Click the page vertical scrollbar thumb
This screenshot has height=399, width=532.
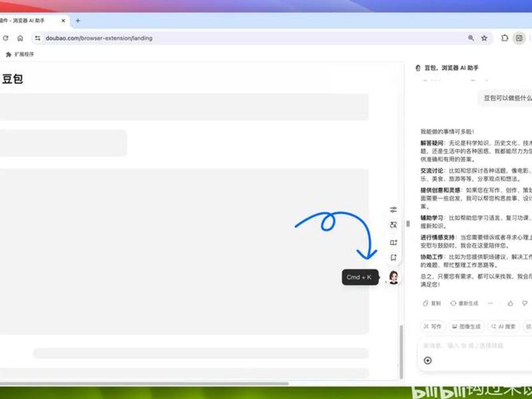[x=402, y=352]
